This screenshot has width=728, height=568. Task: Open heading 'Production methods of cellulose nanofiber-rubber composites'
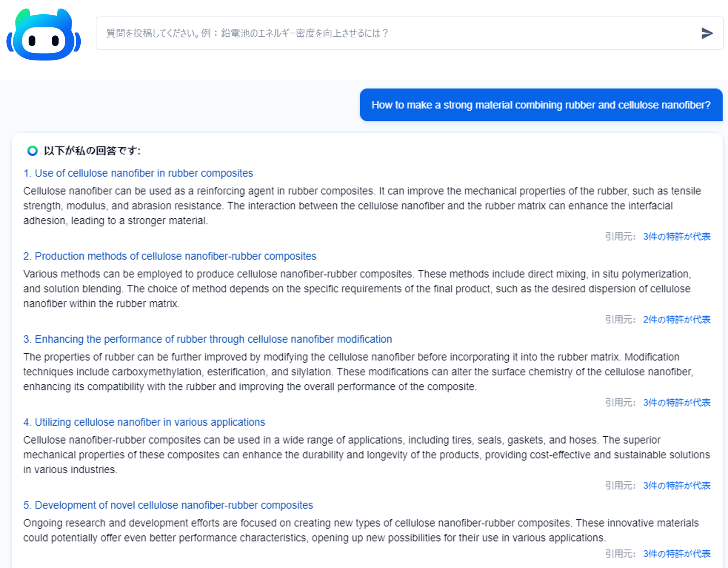tap(170, 256)
